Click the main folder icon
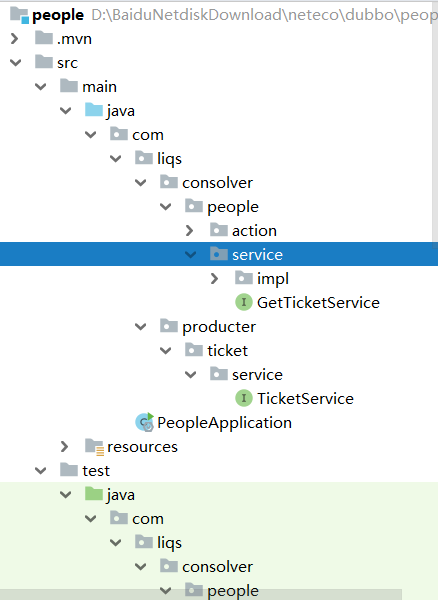 tap(69, 86)
